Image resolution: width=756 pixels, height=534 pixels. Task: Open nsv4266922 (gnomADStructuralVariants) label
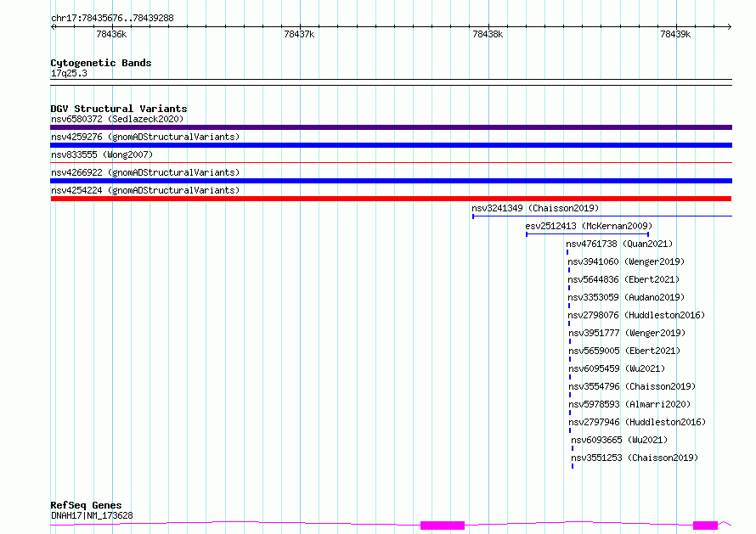coord(145,172)
